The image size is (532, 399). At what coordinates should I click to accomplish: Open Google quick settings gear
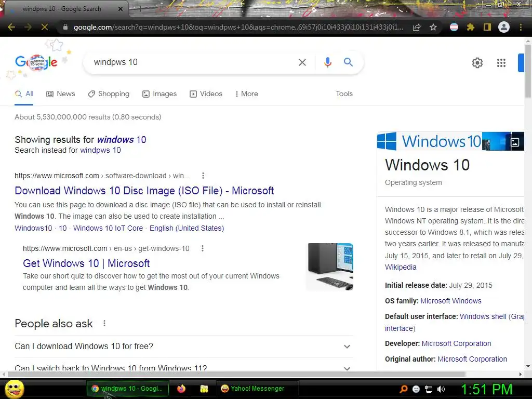[x=477, y=63]
